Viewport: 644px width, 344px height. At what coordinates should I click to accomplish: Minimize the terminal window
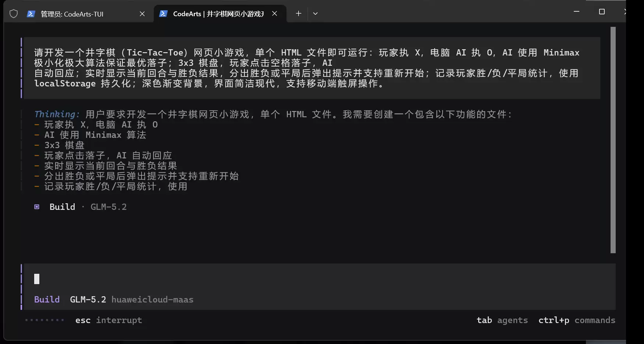(x=576, y=12)
